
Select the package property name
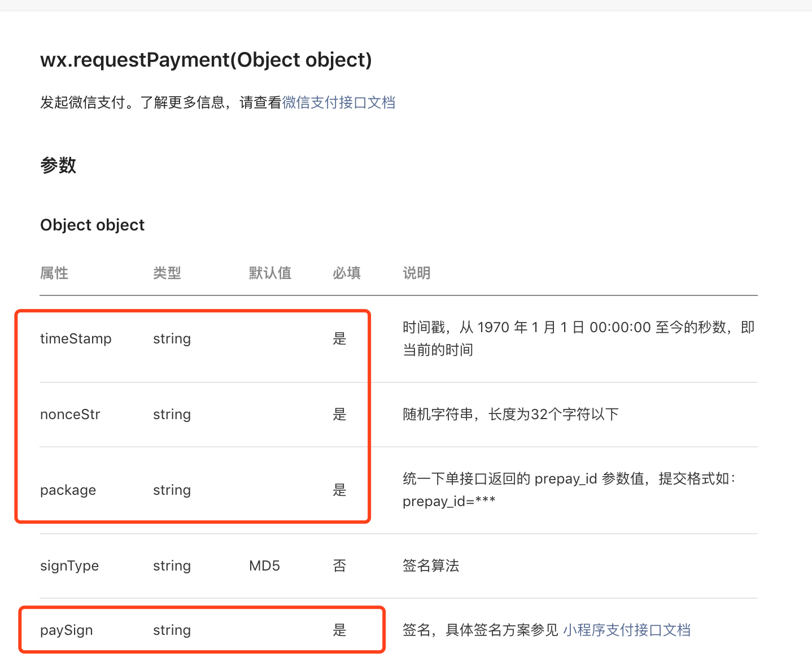tap(68, 490)
